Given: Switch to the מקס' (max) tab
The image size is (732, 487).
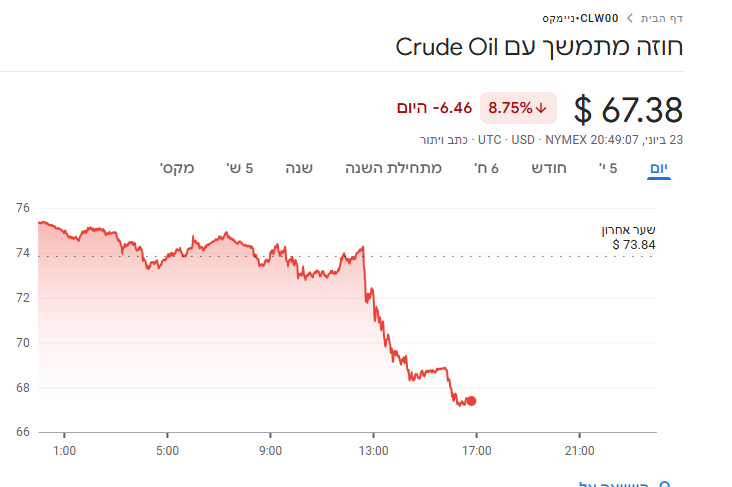Looking at the screenshot, I should pos(177,168).
